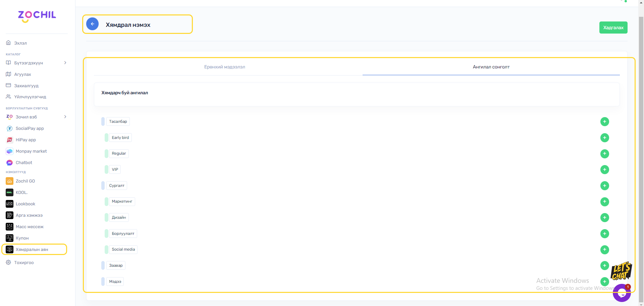Viewport: 644px width, 306px height.
Task: Open the chat support bubble
Action: [622, 293]
